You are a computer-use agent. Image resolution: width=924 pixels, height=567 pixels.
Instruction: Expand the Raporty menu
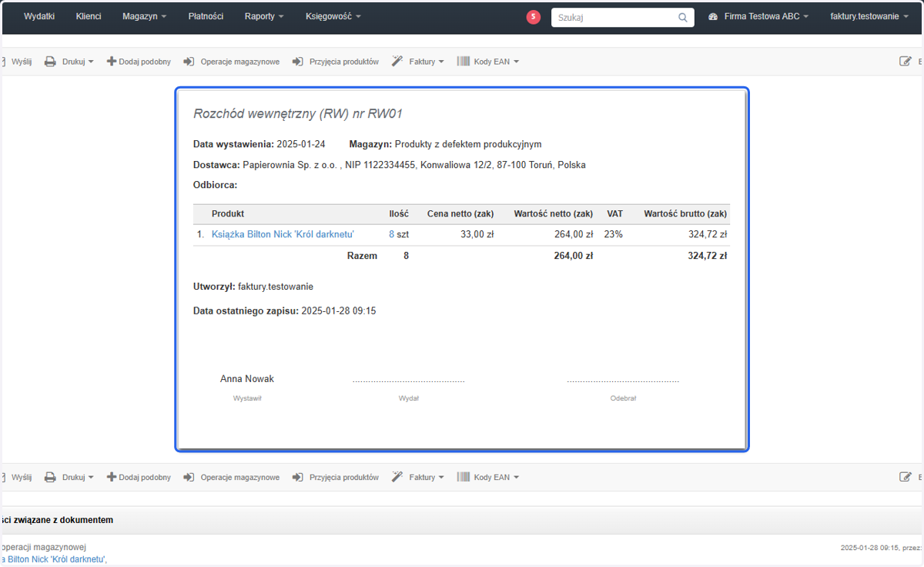point(264,16)
